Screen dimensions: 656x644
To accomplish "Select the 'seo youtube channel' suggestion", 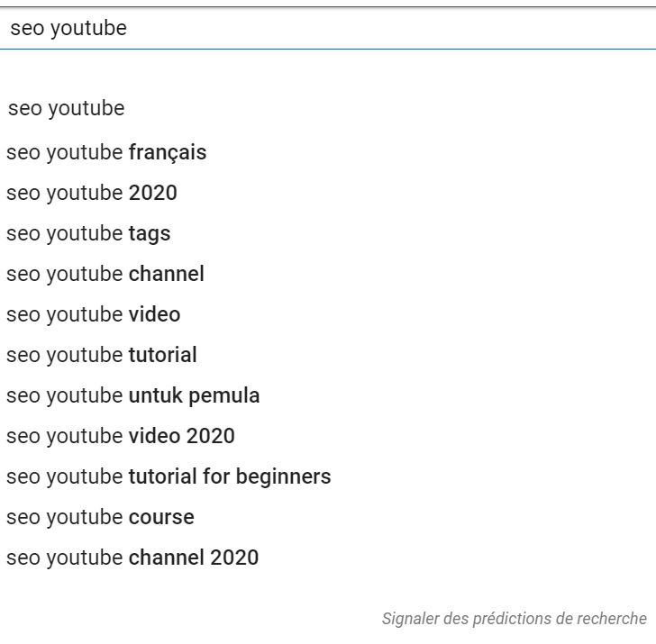I will 105,274.
